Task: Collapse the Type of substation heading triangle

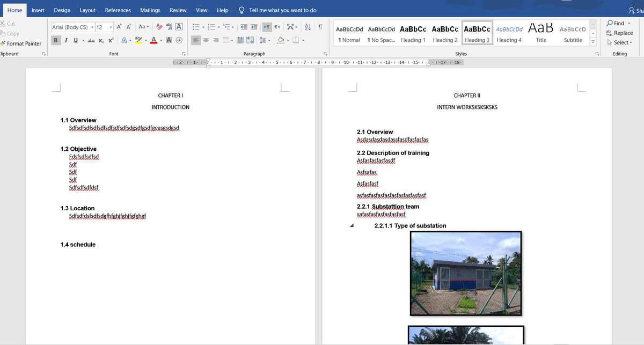Action: (352, 226)
